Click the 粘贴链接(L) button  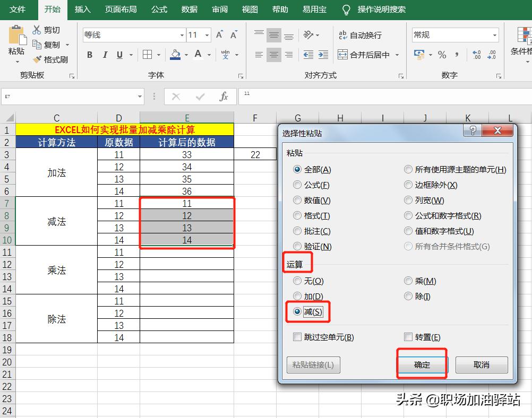click(313, 364)
